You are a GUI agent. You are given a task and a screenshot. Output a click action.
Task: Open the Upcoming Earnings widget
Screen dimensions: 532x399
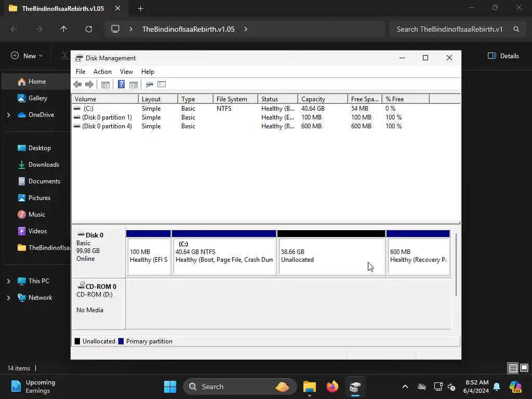(33, 387)
